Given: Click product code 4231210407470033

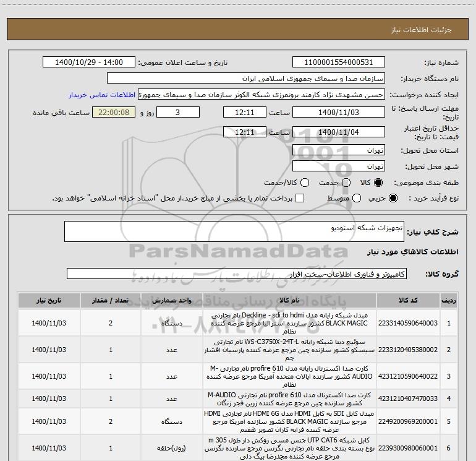Looking at the screenshot, I should [x=408, y=399].
